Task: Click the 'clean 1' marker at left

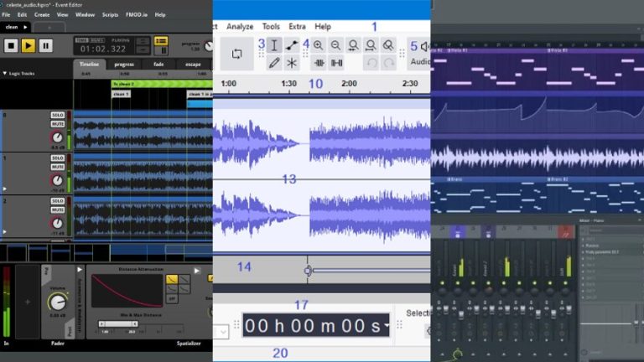Action: tap(121, 95)
